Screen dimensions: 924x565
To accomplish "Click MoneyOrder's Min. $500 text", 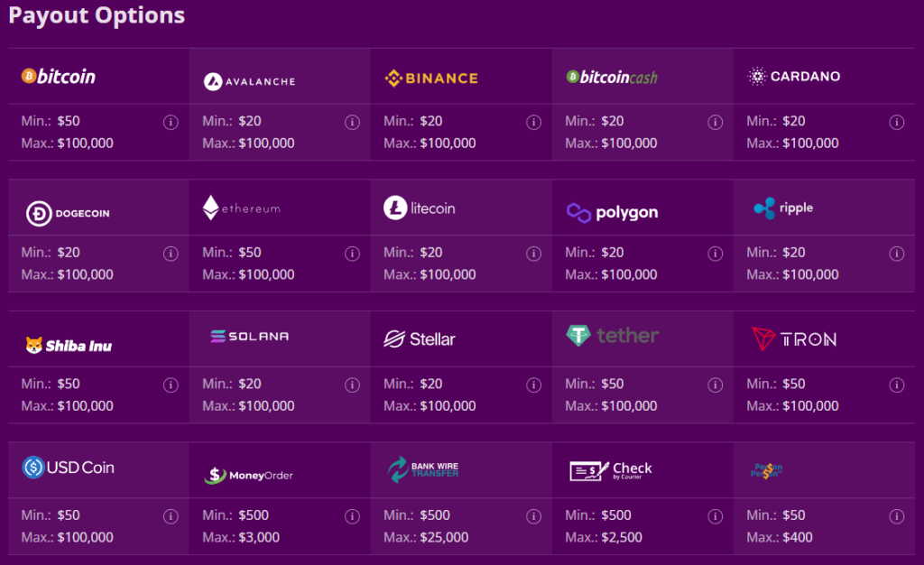I will (x=236, y=515).
